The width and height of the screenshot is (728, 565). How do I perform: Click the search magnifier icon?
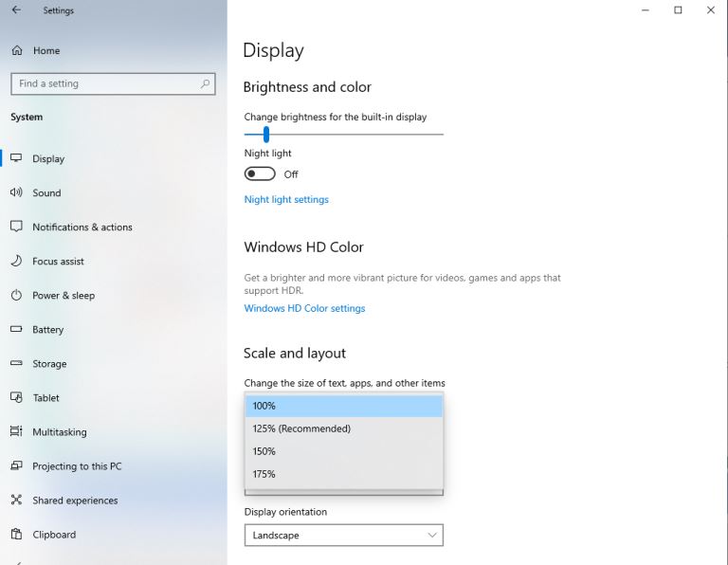[x=205, y=83]
